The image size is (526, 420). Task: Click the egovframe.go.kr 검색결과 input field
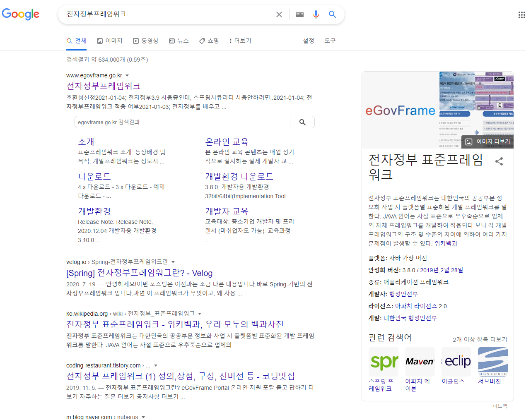[x=182, y=122]
